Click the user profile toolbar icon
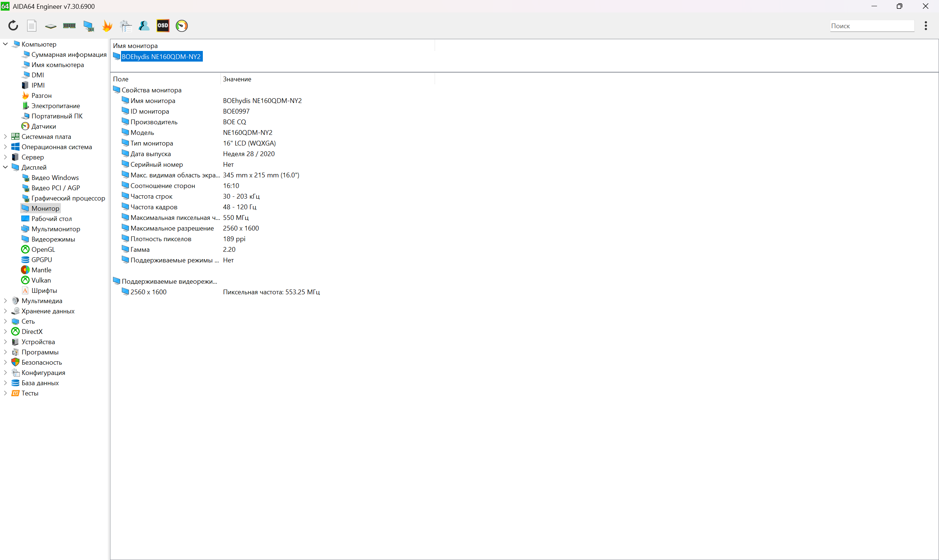This screenshot has width=939, height=560. pos(144,26)
